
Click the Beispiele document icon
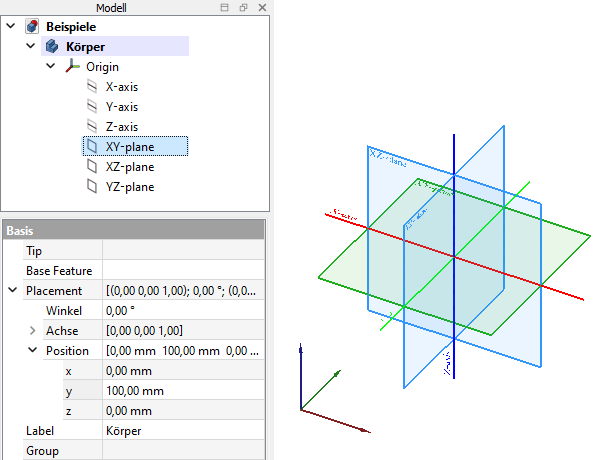point(32,26)
